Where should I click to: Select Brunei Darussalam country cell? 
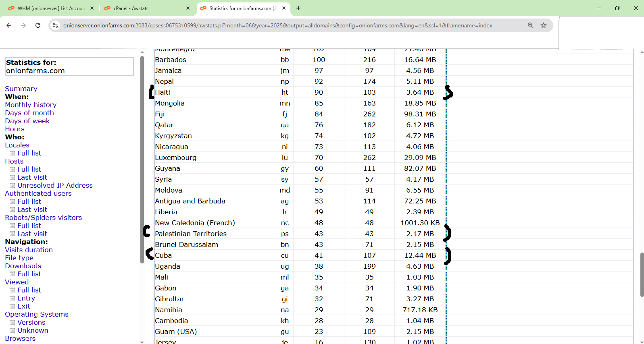click(215, 245)
